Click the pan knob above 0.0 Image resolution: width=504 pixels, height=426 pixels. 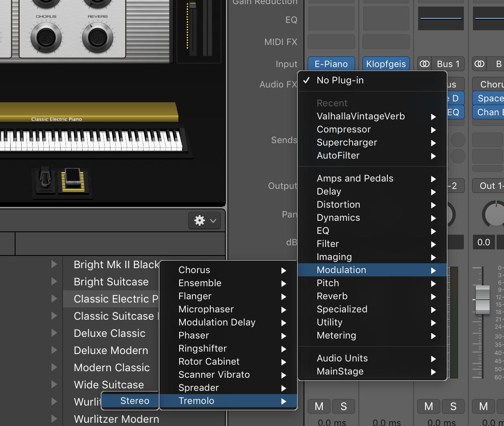pyautogui.click(x=494, y=214)
